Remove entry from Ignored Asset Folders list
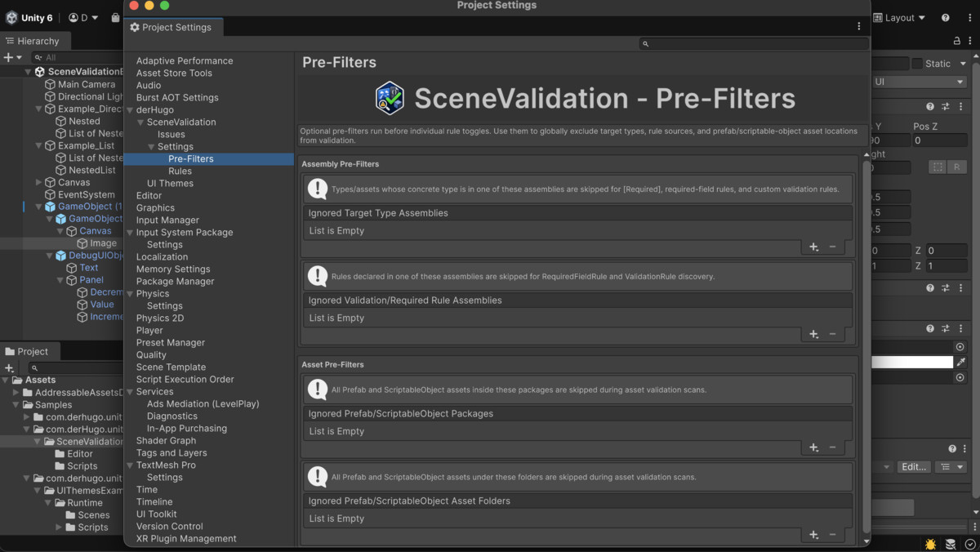980x552 pixels. click(833, 535)
